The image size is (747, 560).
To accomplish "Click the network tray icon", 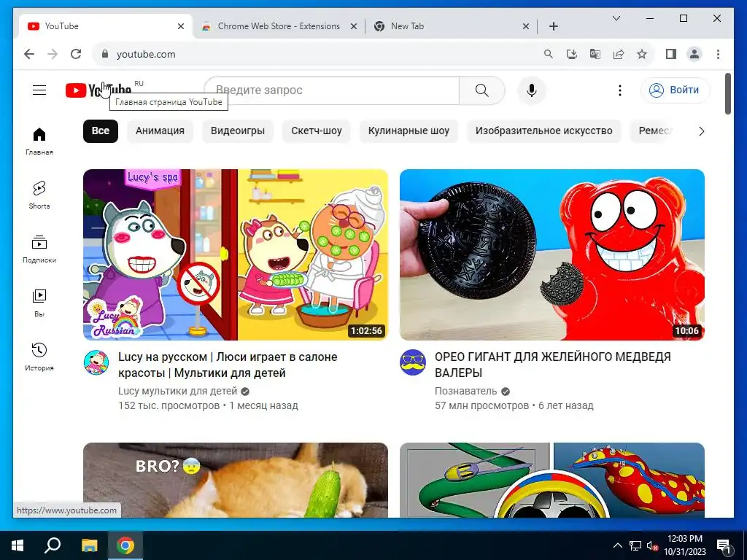I will 635,545.
